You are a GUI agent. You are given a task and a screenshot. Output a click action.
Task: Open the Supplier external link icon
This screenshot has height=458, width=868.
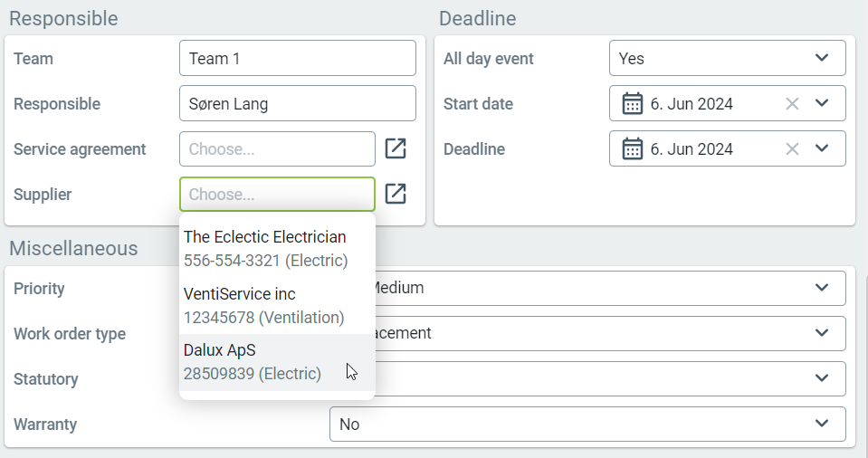pyautogui.click(x=396, y=194)
